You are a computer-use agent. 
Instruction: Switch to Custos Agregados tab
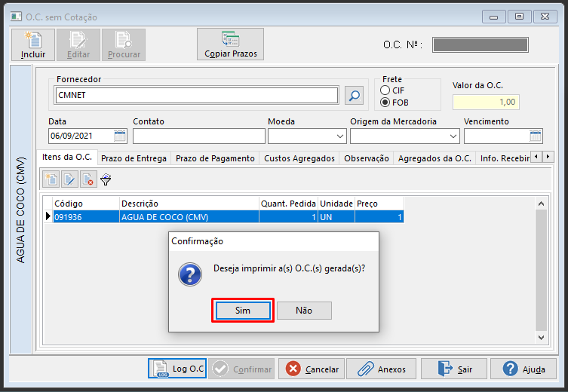click(x=299, y=158)
